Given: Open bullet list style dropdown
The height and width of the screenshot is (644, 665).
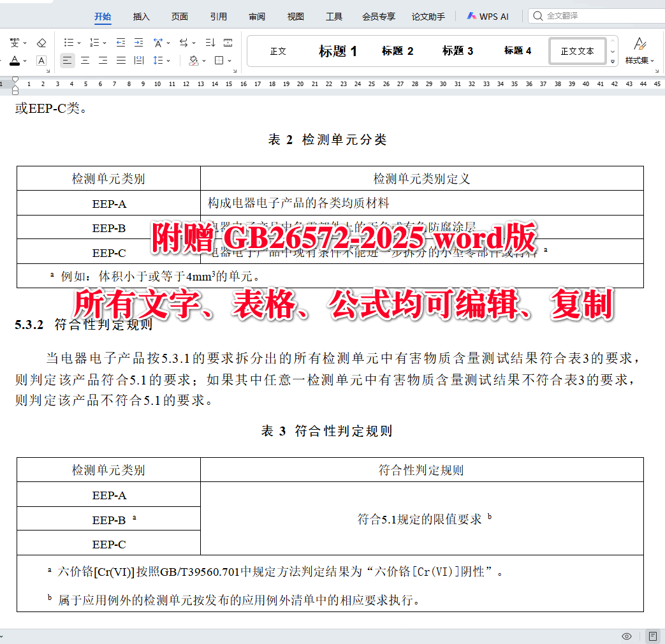Looking at the screenshot, I should [79, 43].
